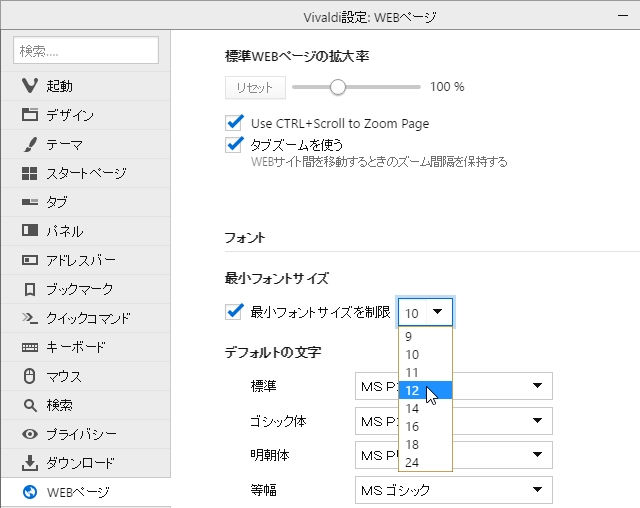Choose font size 9 from list

[425, 337]
